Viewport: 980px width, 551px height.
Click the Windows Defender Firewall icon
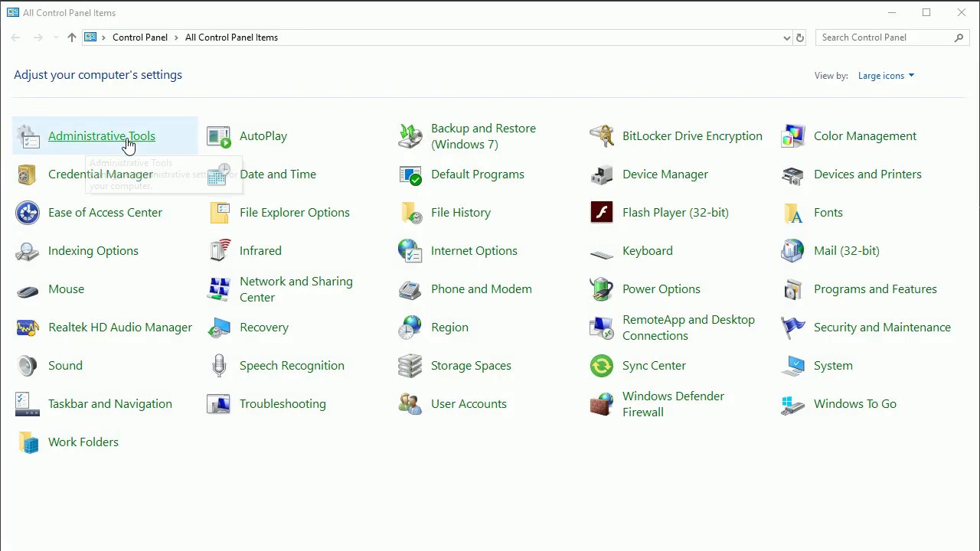[x=602, y=404]
